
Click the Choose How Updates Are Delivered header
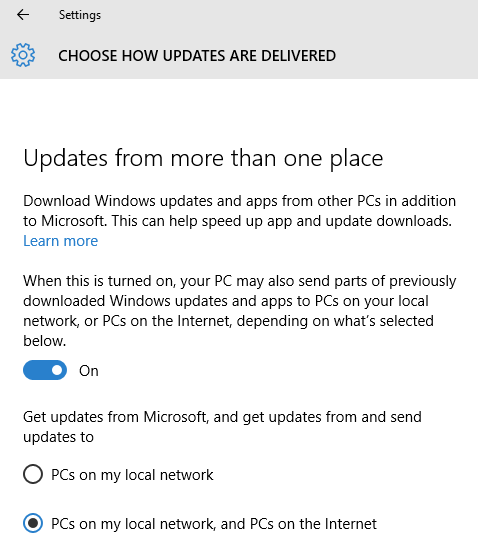tap(197, 56)
